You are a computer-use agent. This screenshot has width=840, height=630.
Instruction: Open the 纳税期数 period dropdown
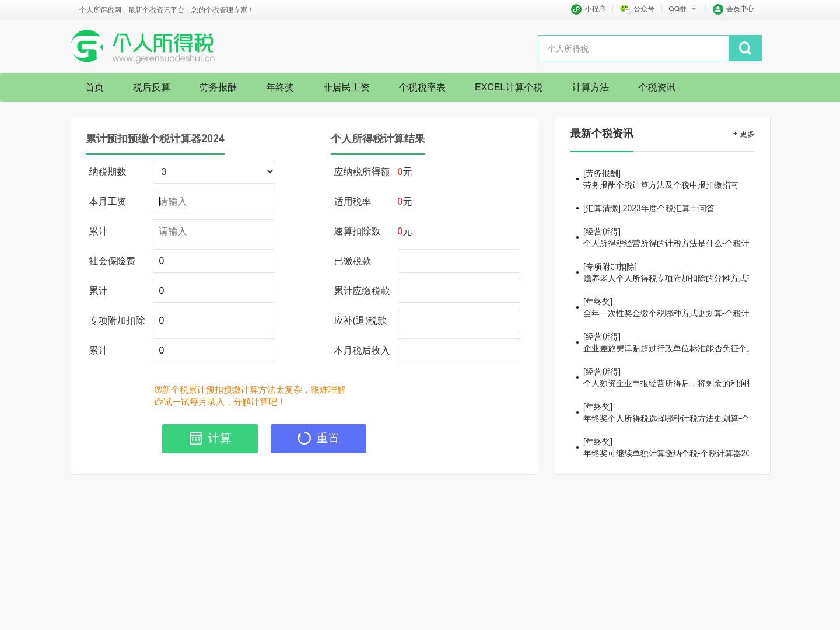(x=214, y=172)
